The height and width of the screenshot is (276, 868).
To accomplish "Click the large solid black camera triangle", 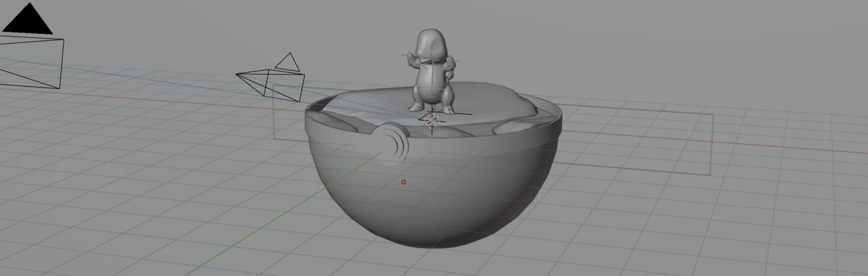I will (28, 20).
